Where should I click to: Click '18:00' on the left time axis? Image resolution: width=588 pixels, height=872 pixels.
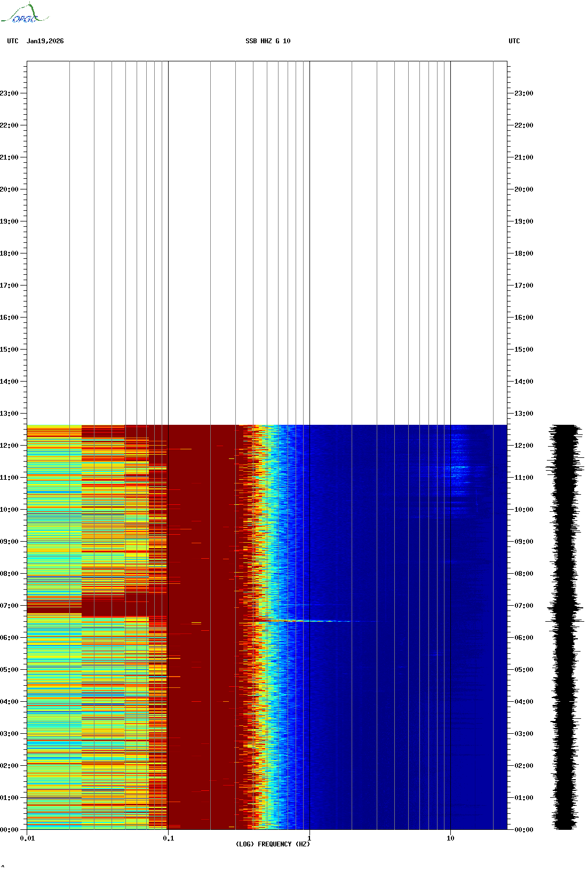(x=9, y=253)
